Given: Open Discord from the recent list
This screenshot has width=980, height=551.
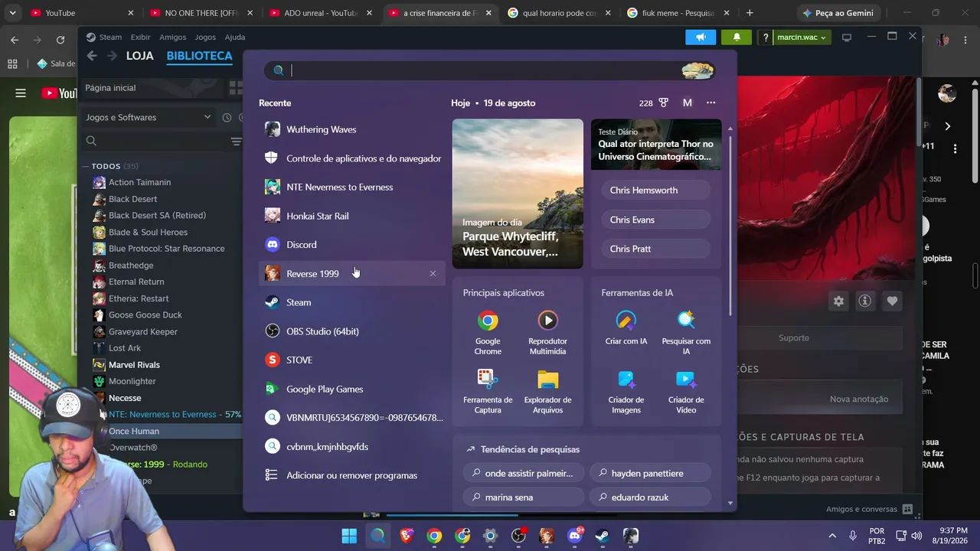Looking at the screenshot, I should point(351,245).
